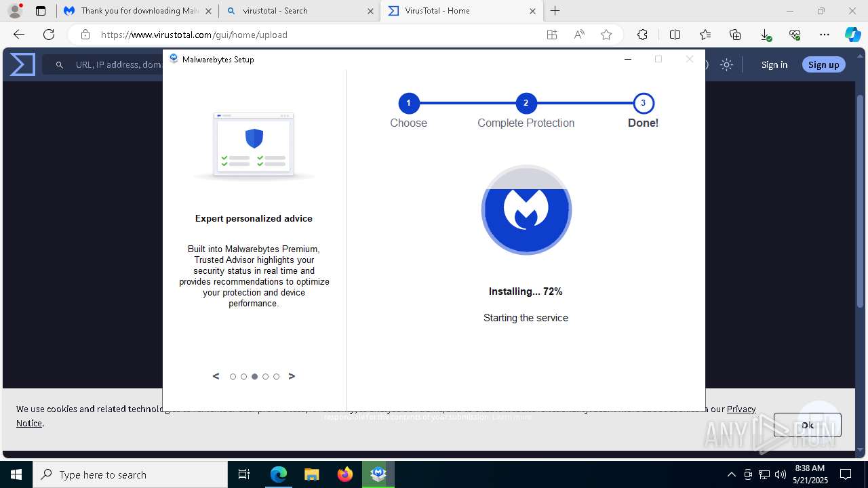Accept cookies with Ok button
Screen dimensions: 868x488
click(x=807, y=425)
